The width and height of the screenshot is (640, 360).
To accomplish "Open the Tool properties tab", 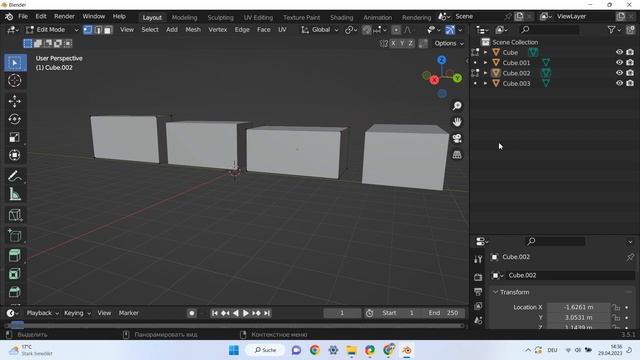I will (x=478, y=259).
